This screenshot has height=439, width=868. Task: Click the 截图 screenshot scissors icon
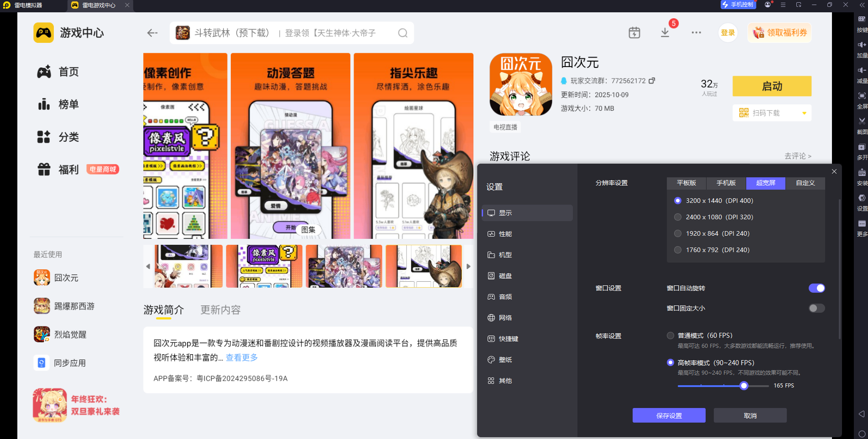[862, 121]
